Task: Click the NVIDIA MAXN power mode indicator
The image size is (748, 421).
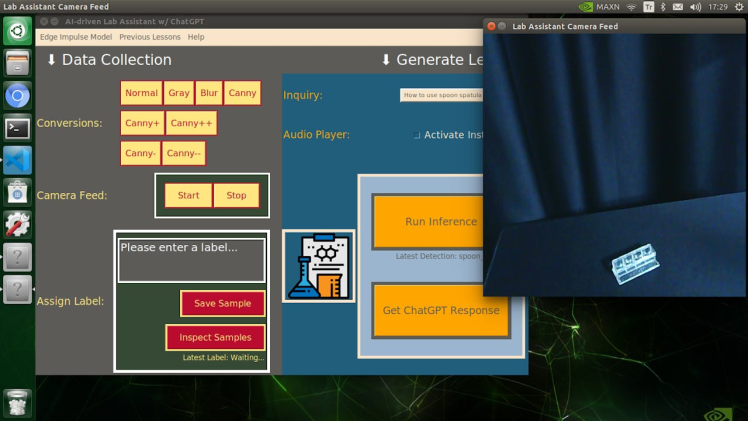Action: click(599, 7)
